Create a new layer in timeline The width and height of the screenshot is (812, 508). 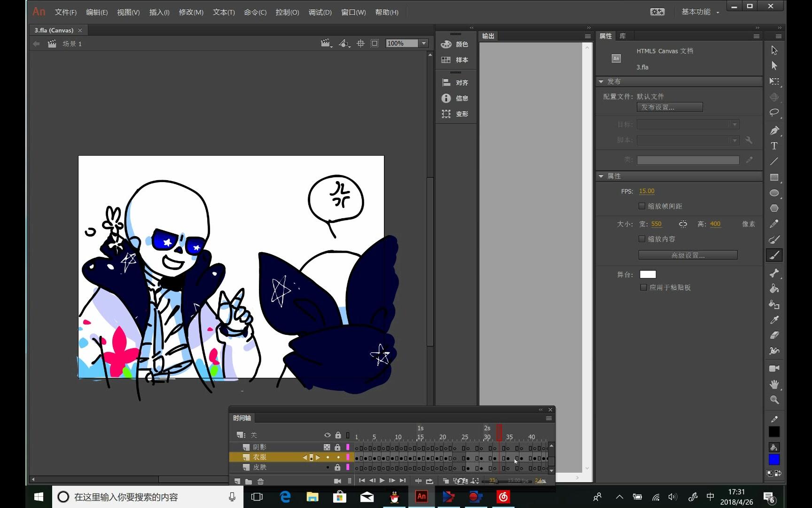pyautogui.click(x=237, y=481)
